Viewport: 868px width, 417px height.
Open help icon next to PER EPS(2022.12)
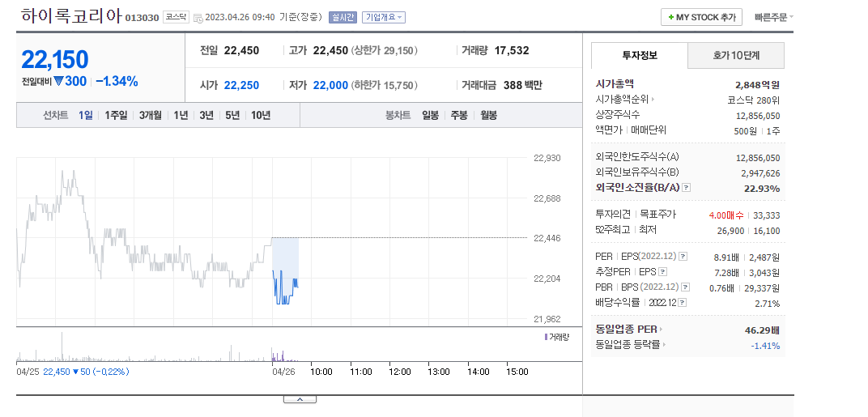[683, 257]
